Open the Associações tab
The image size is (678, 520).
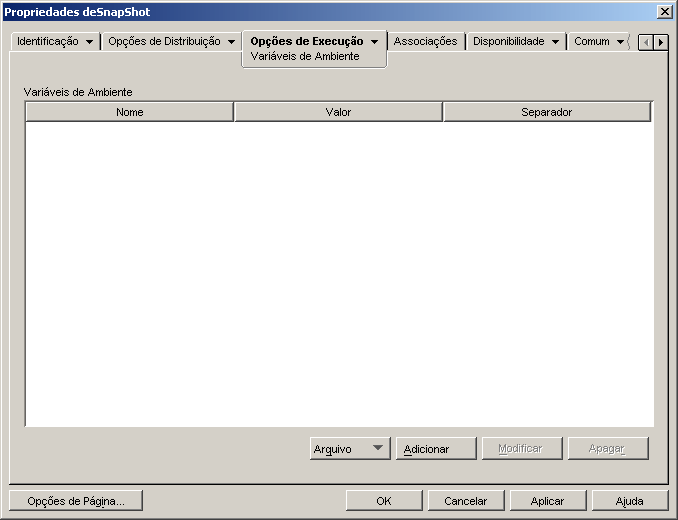[425, 41]
